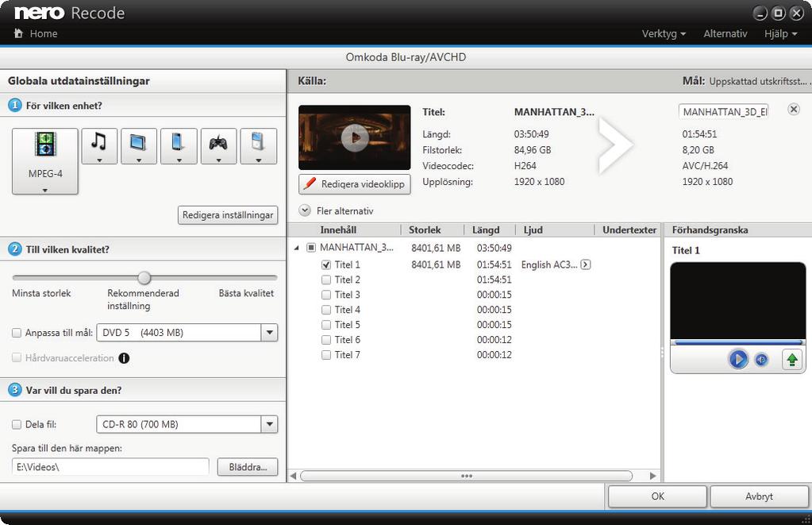
Task: Play the Titel 1 preview
Action: click(x=738, y=359)
